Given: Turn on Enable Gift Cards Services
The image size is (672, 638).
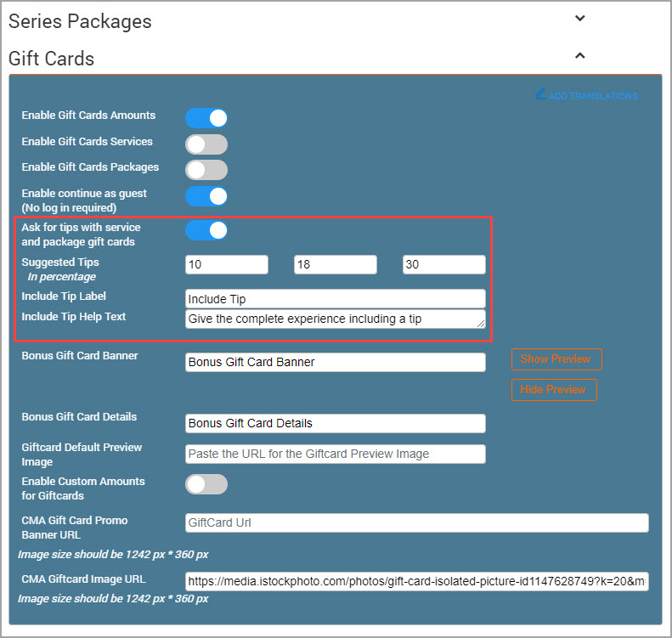Looking at the screenshot, I should 206,144.
